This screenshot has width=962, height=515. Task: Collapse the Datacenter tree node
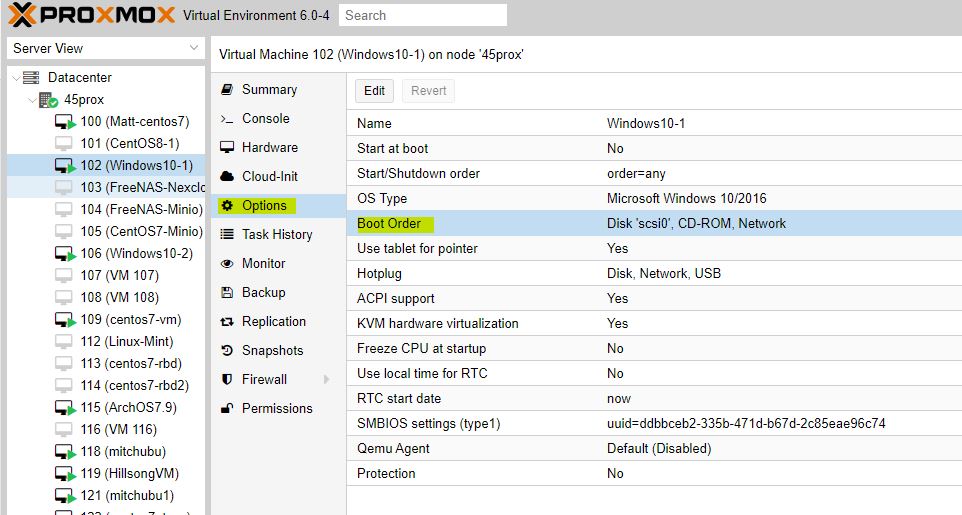16,78
